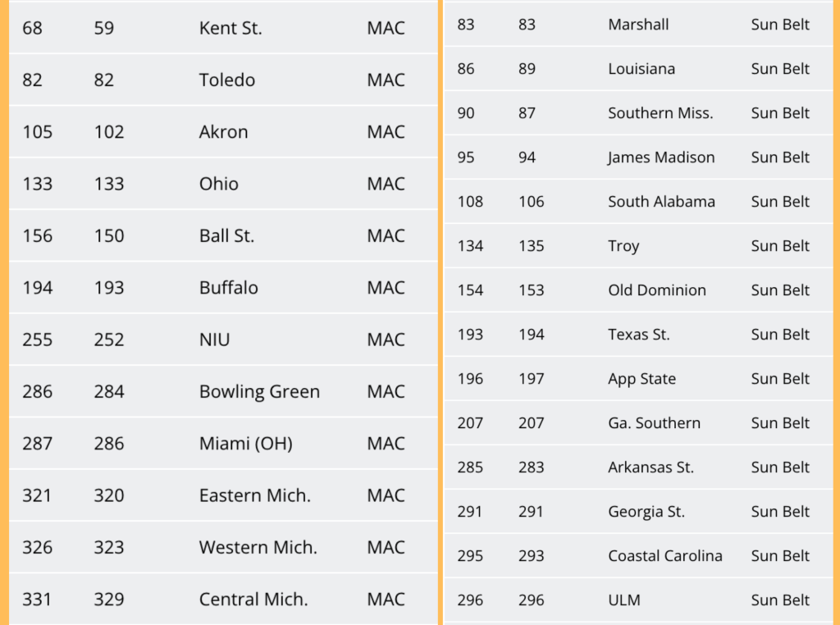Select Old Dominion team name
This screenshot has width=840, height=625.
[657, 290]
